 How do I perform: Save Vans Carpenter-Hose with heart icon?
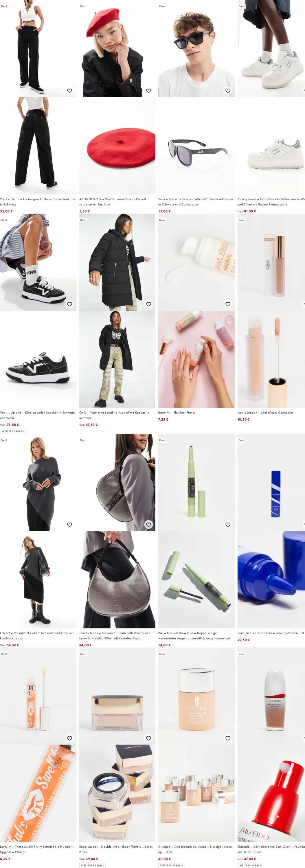point(69,91)
